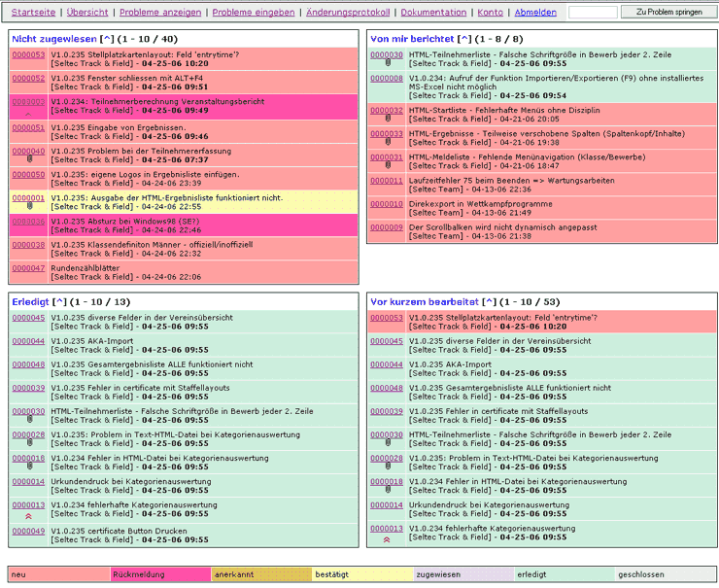Click paperclip under 0000018 in Erledigt panel
719x588 pixels.
click(x=29, y=466)
